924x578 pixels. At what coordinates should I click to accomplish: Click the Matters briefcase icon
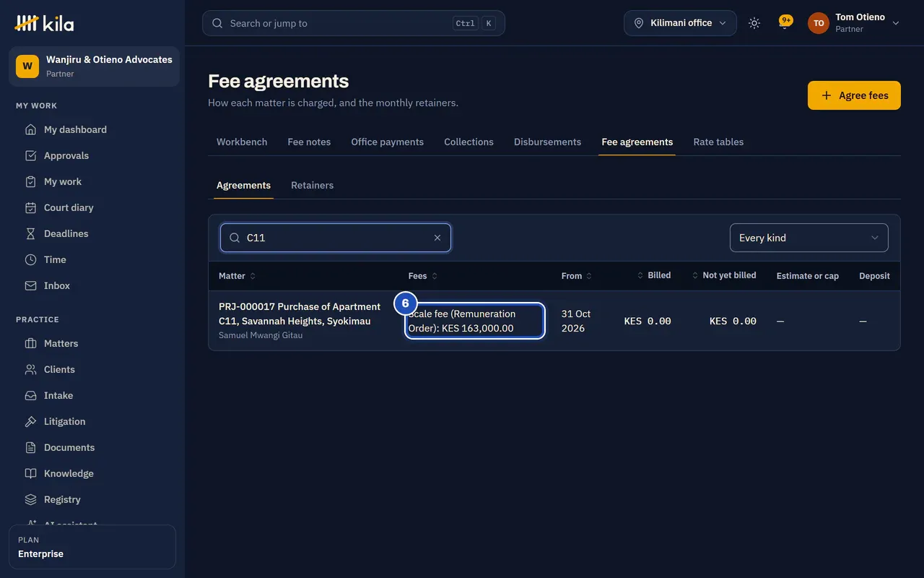point(30,344)
